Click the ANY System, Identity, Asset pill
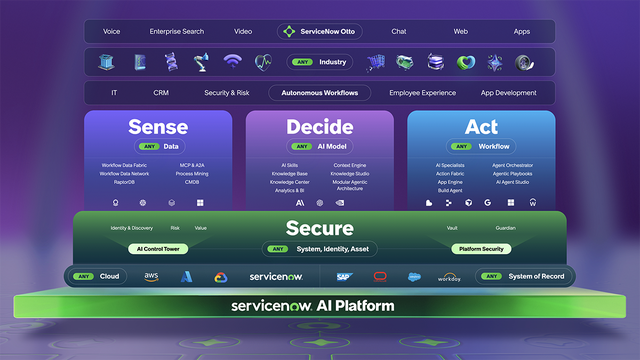 pyautogui.click(x=319, y=249)
